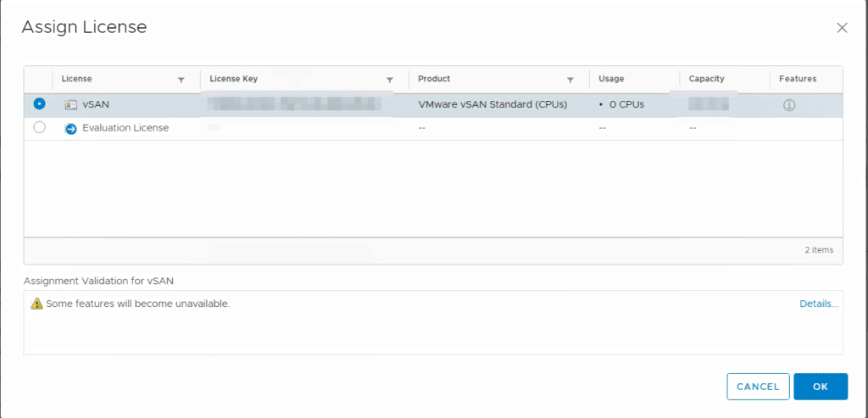Sort by the Usage column header

point(611,79)
